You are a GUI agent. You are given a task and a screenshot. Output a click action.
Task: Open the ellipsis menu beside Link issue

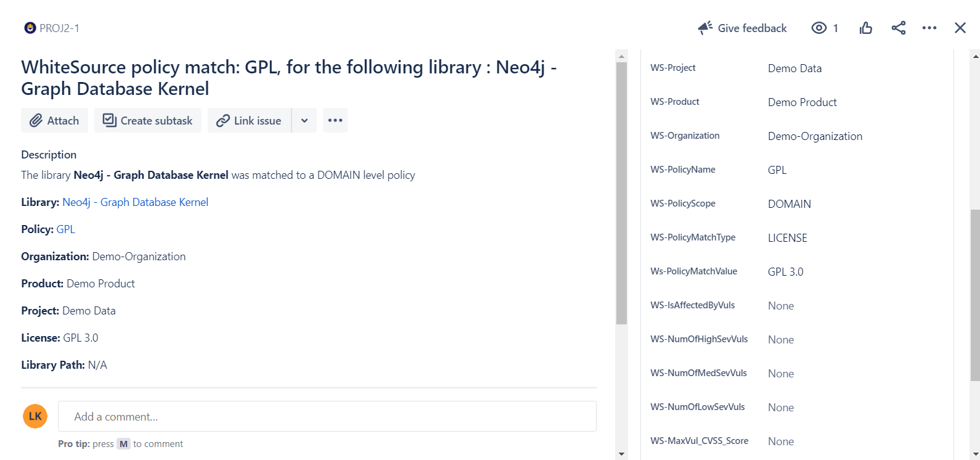point(335,120)
